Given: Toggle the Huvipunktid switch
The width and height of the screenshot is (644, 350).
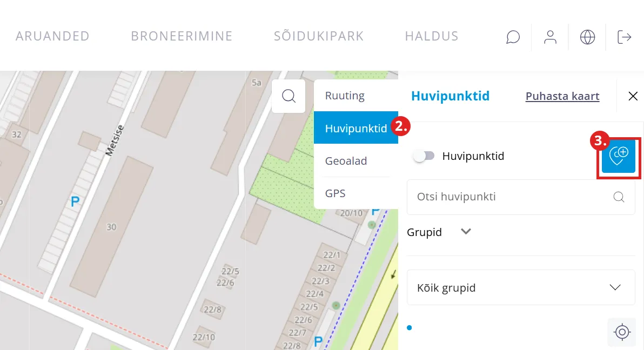Looking at the screenshot, I should 424,156.
